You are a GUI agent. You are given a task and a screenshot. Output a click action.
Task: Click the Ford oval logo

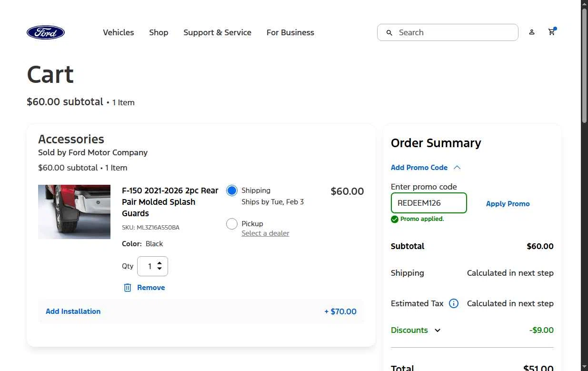pyautogui.click(x=46, y=32)
